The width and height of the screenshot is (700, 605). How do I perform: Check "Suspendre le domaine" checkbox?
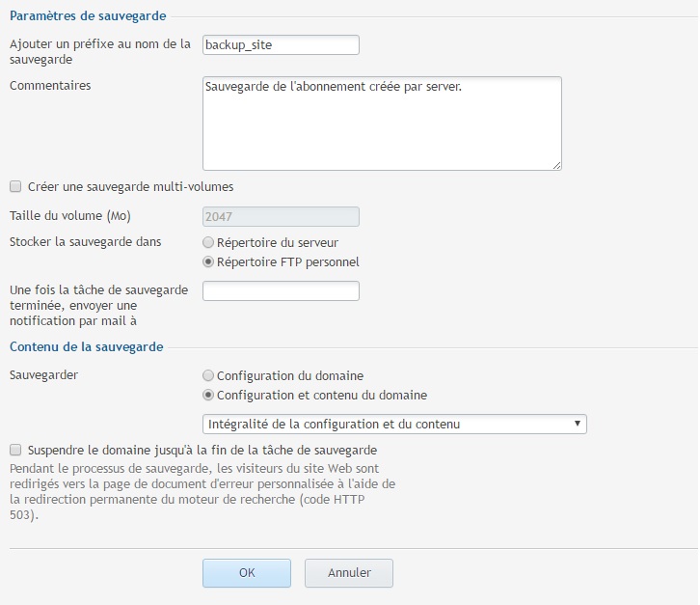pyautogui.click(x=15, y=450)
